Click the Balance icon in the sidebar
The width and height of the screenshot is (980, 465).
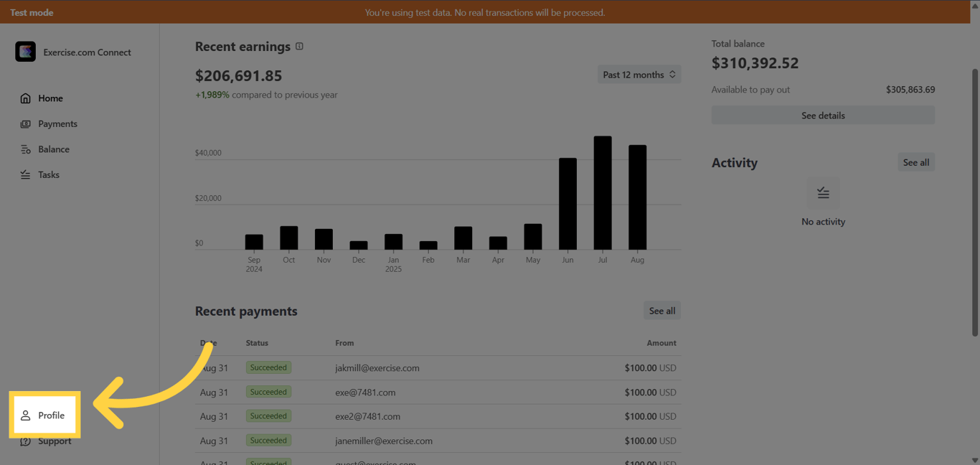pos(26,149)
